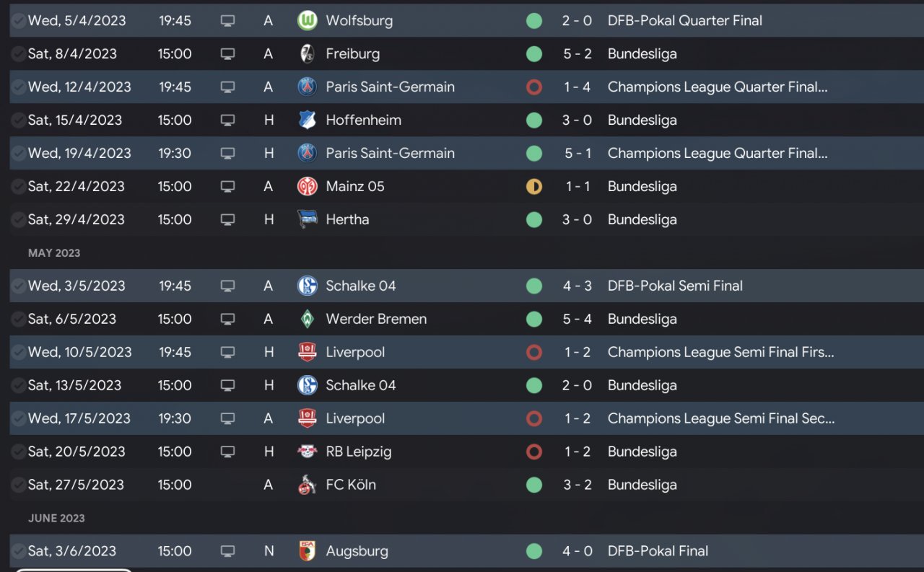Select the Mainz 05 club logo
924x572 pixels.
(308, 187)
